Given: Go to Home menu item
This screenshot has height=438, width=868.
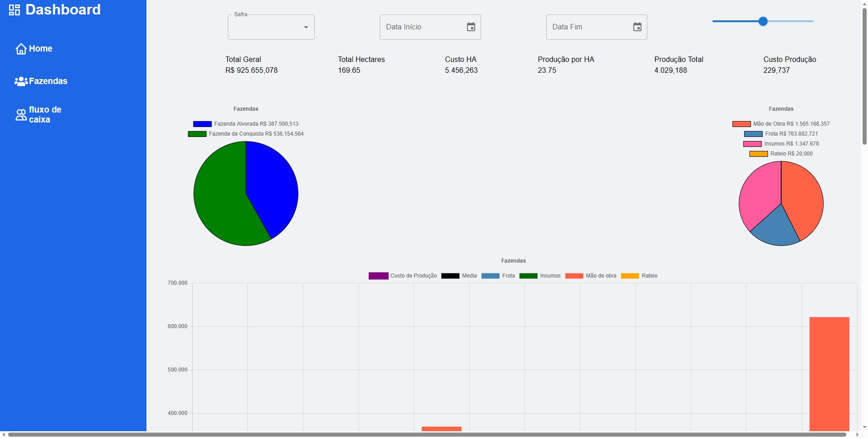Looking at the screenshot, I should coord(41,49).
